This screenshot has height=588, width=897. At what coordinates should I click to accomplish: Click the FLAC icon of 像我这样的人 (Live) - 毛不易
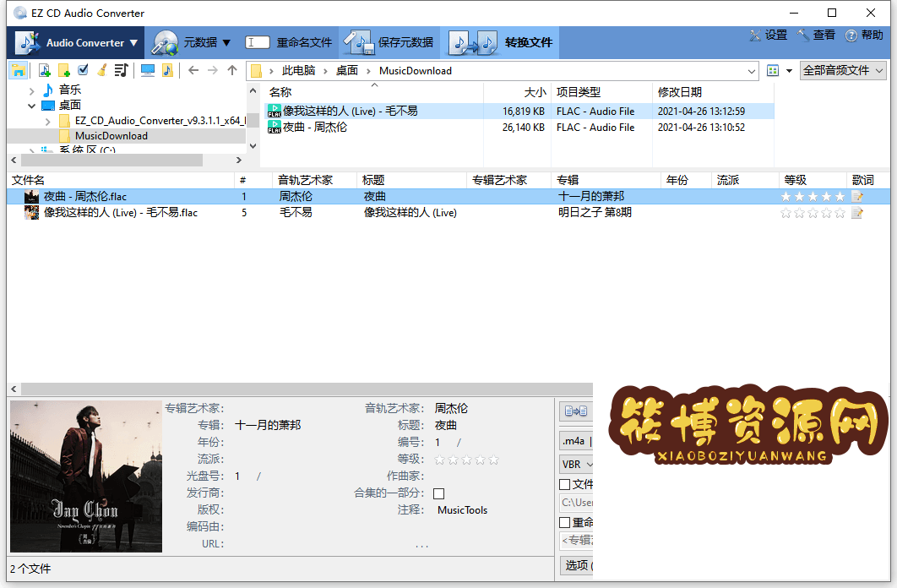pyautogui.click(x=274, y=111)
